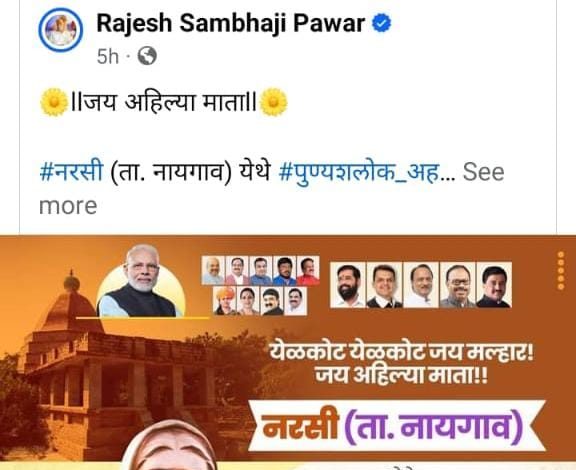Click the circular portrait of the white-bearded man
576x470 pixels.
[x=141, y=281]
